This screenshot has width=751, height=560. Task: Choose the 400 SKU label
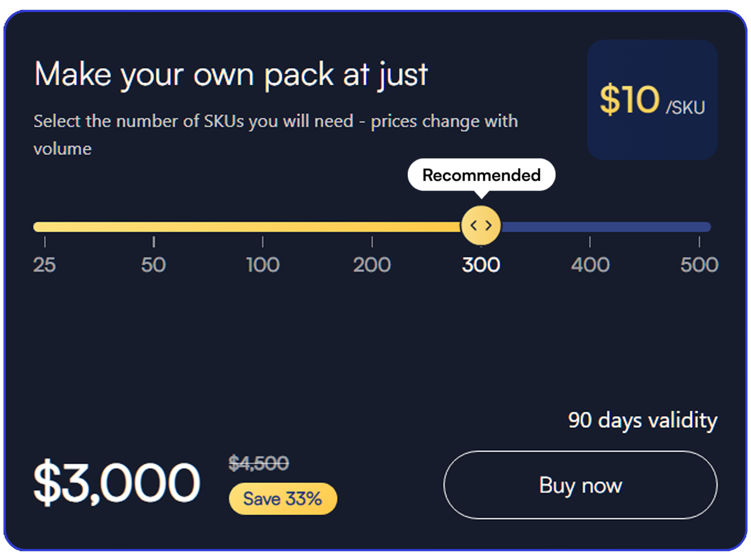(x=590, y=265)
